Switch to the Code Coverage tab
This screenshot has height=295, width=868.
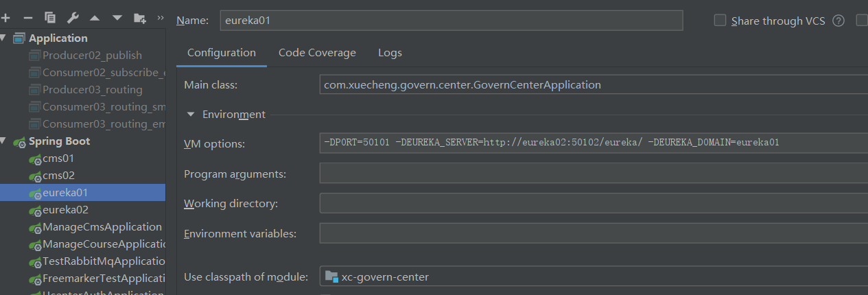point(317,53)
